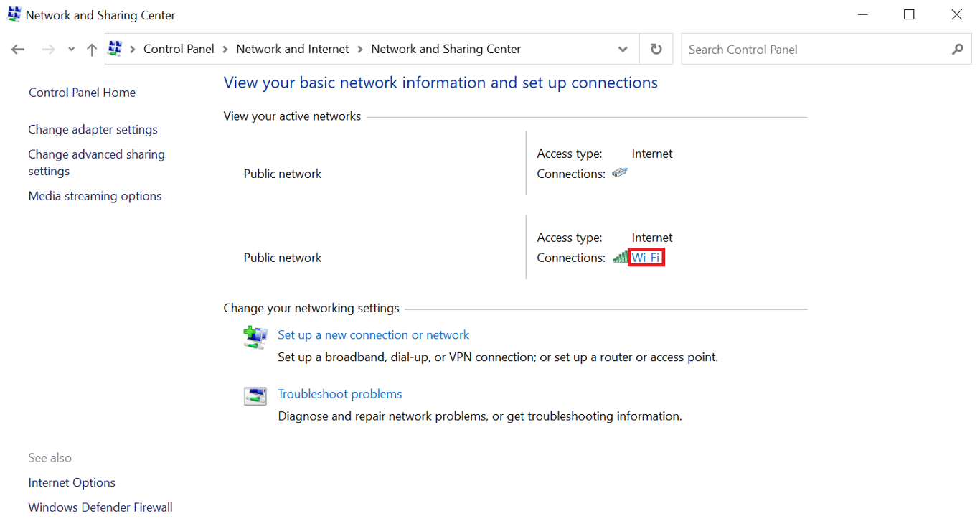Screen dimensions: 980x529
Task: Click the back navigation arrow
Action: pyautogui.click(x=18, y=49)
